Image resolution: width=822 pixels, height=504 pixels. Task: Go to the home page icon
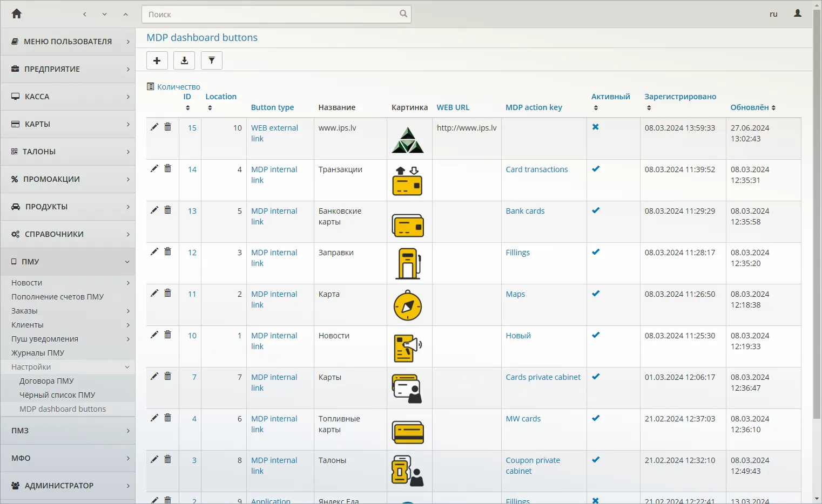16,14
